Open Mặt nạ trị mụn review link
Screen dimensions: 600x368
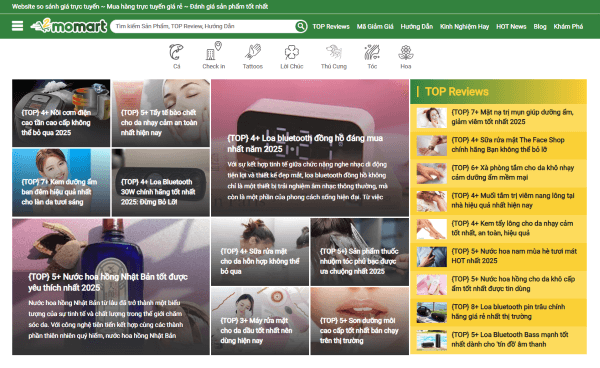tap(512, 117)
